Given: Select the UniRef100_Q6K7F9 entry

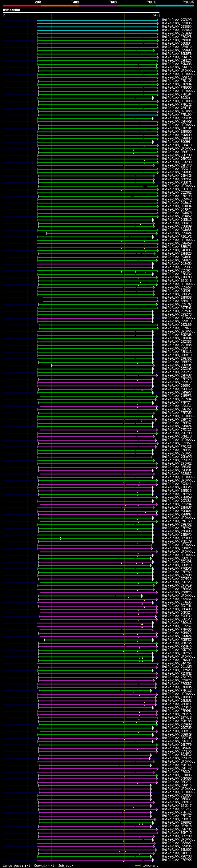Looking at the screenshot, I should (x=177, y=745).
